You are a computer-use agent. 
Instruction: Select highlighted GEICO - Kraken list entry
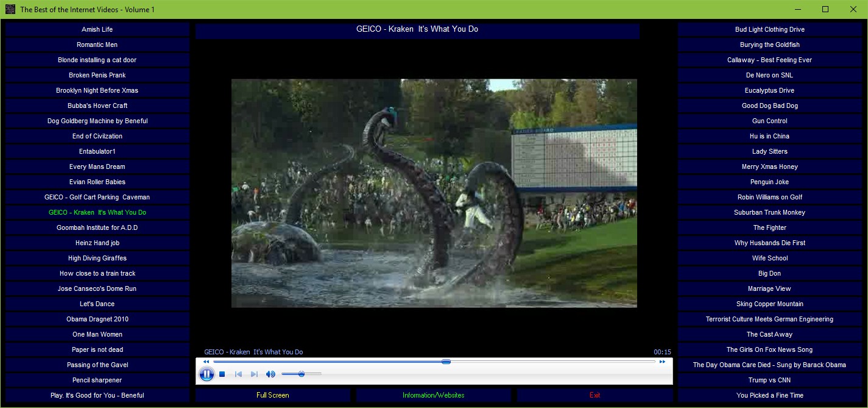pos(97,212)
